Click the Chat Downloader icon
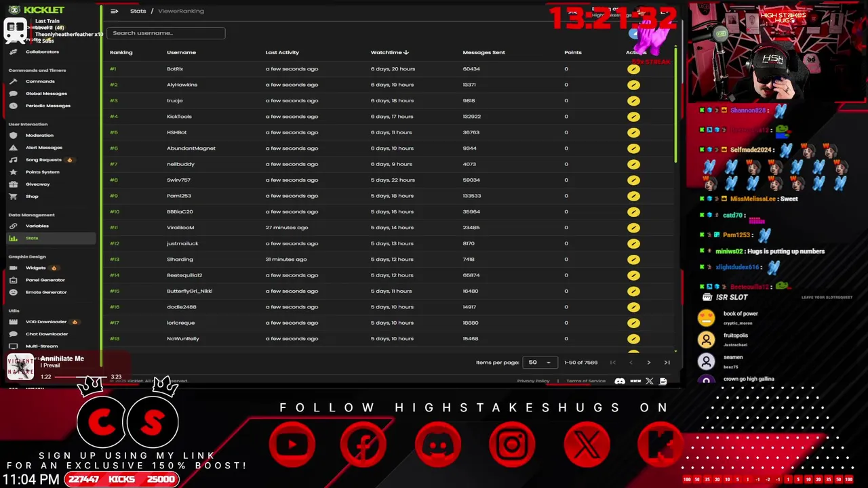The image size is (868, 488). tap(13, 334)
